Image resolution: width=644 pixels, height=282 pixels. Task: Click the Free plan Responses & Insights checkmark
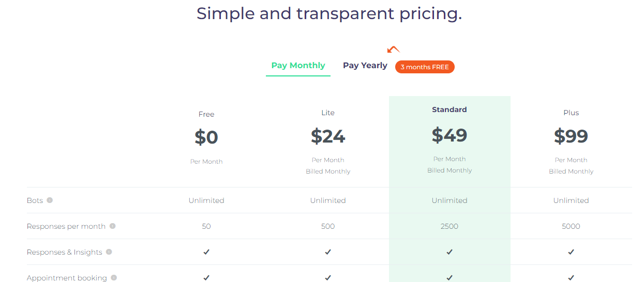[x=206, y=252]
